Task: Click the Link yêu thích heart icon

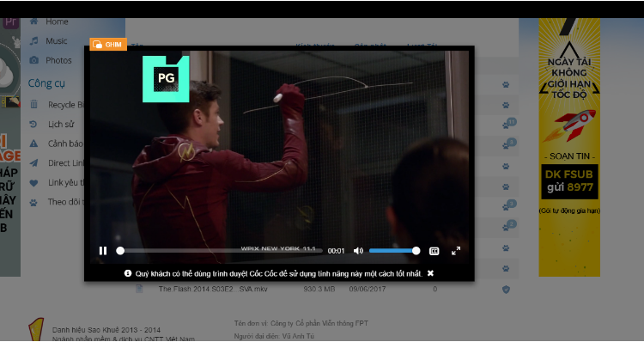Action: [x=33, y=182]
